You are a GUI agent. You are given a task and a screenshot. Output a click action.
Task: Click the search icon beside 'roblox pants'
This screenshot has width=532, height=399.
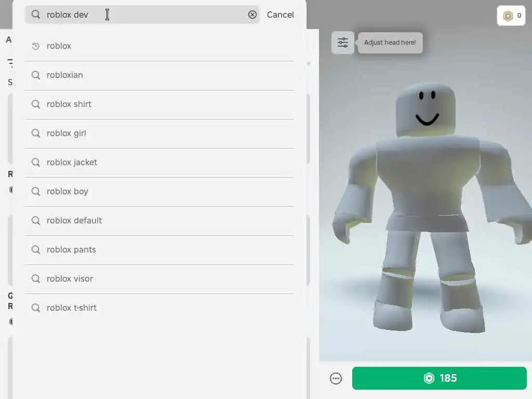(36, 250)
